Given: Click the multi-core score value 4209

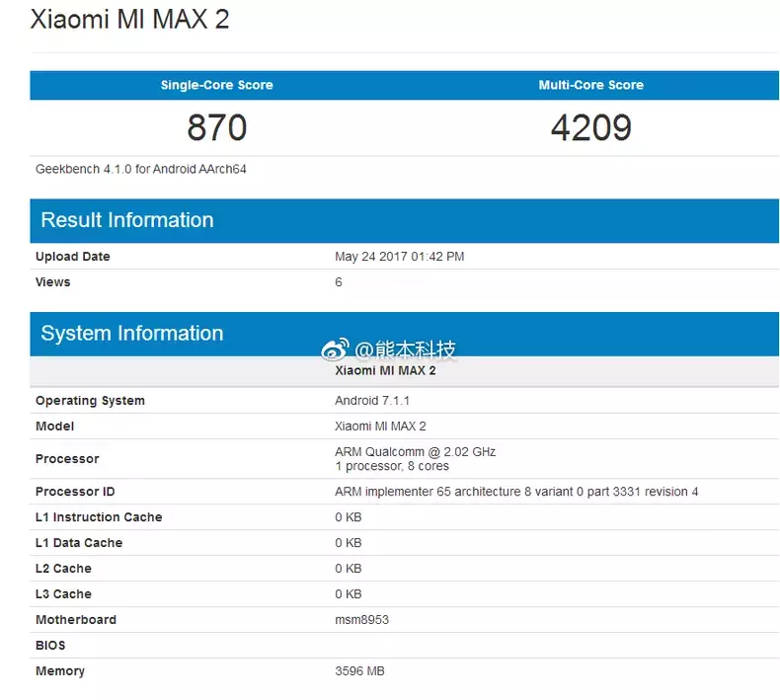Looking at the screenshot, I should tap(591, 127).
